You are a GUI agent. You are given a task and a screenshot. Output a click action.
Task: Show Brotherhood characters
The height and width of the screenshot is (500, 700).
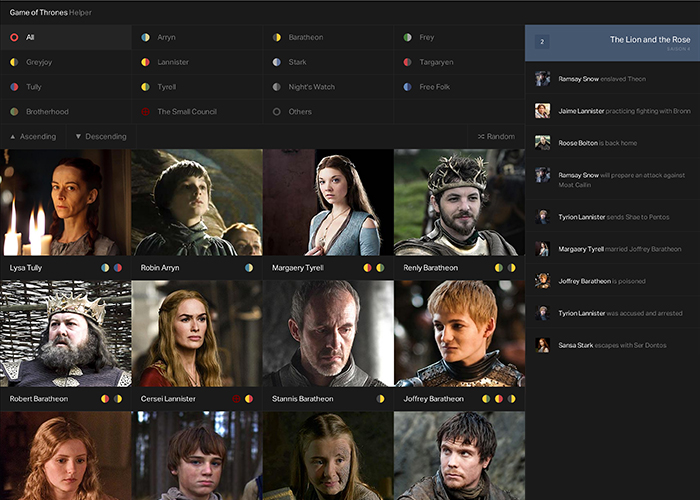pyautogui.click(x=66, y=112)
